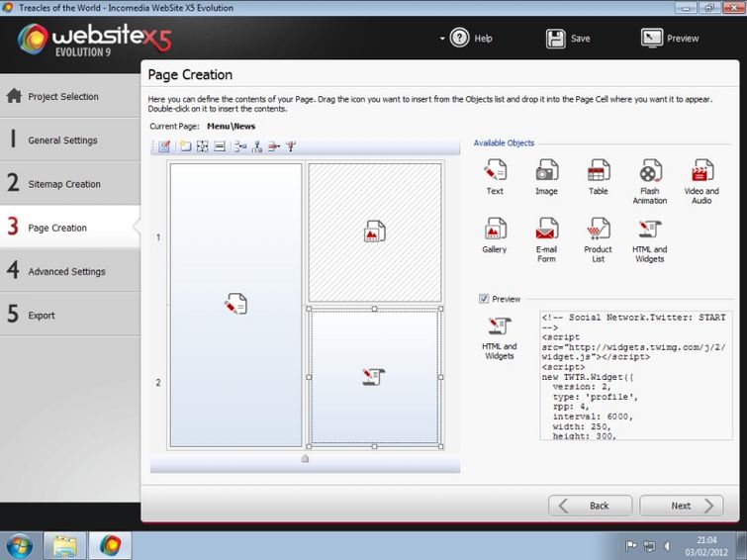This screenshot has height=560, width=747.
Task: Click the Next button
Action: click(x=682, y=506)
